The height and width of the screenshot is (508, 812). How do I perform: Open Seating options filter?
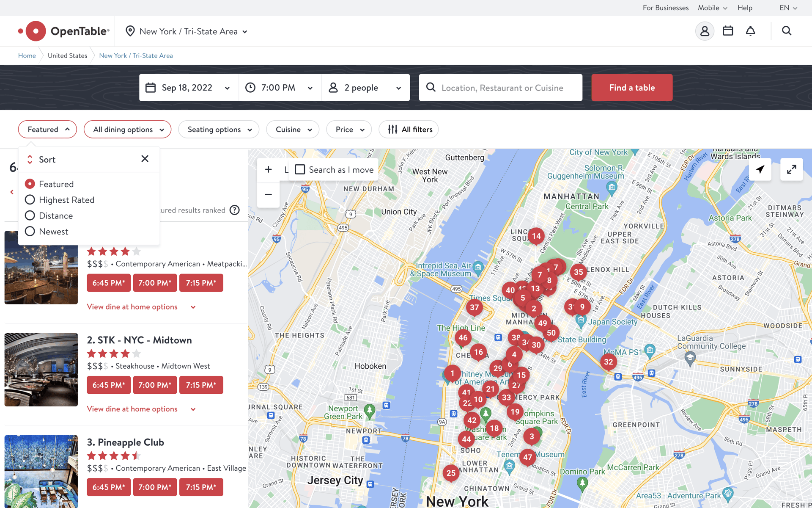219,130
